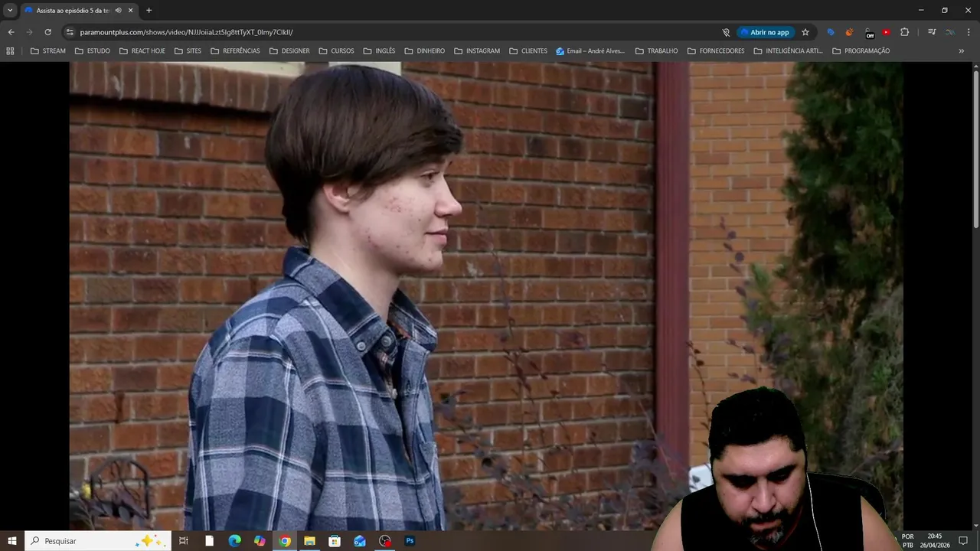Image resolution: width=980 pixels, height=551 pixels.
Task: Open the tab search dropdown arrow
Action: click(x=10, y=10)
